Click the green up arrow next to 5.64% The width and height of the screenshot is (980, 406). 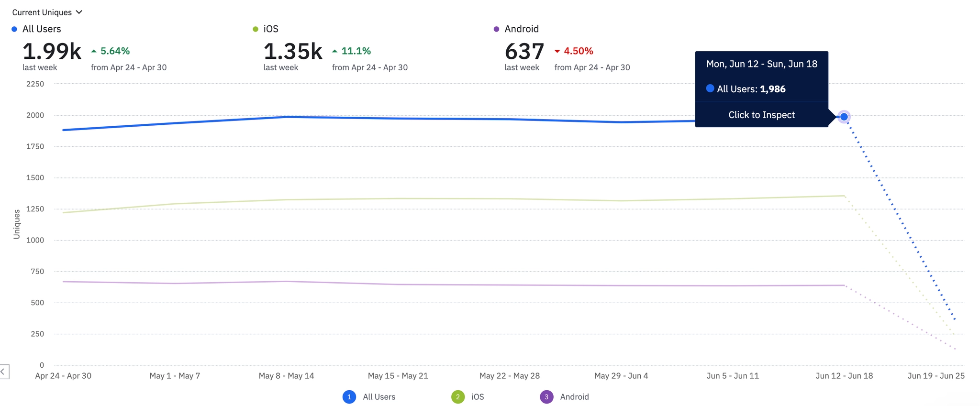(94, 51)
